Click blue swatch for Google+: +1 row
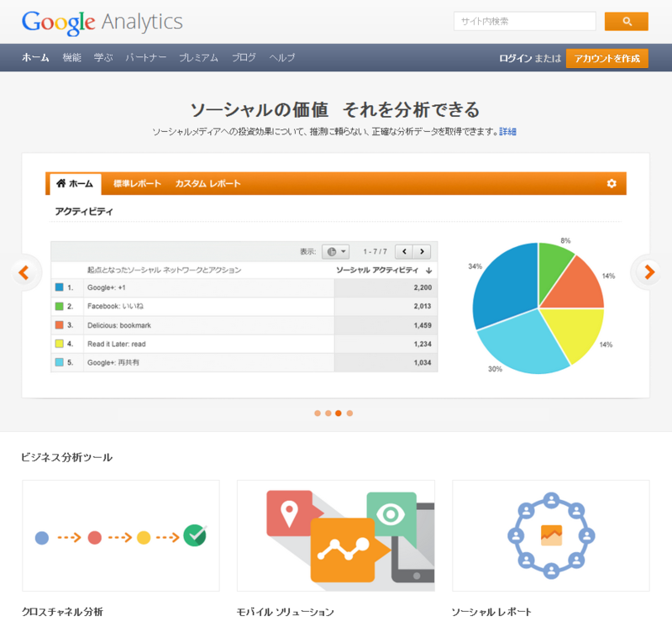 point(59,287)
